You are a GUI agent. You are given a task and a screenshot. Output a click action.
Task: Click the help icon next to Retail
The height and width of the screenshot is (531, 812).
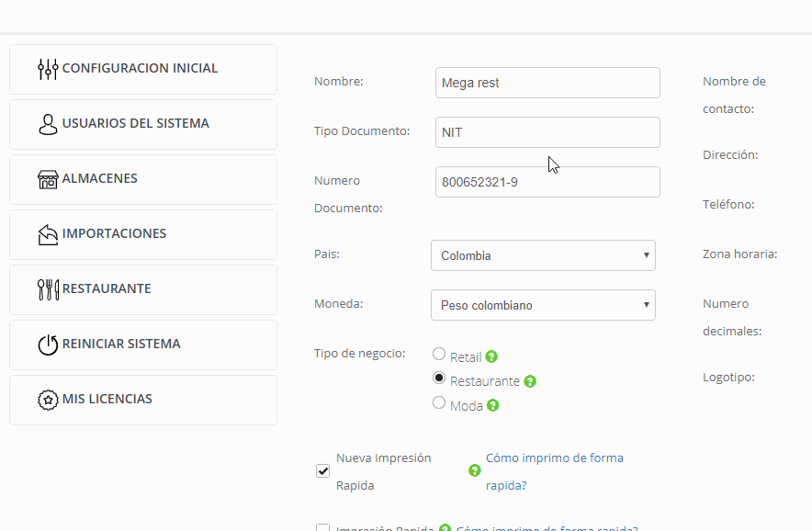coord(492,356)
